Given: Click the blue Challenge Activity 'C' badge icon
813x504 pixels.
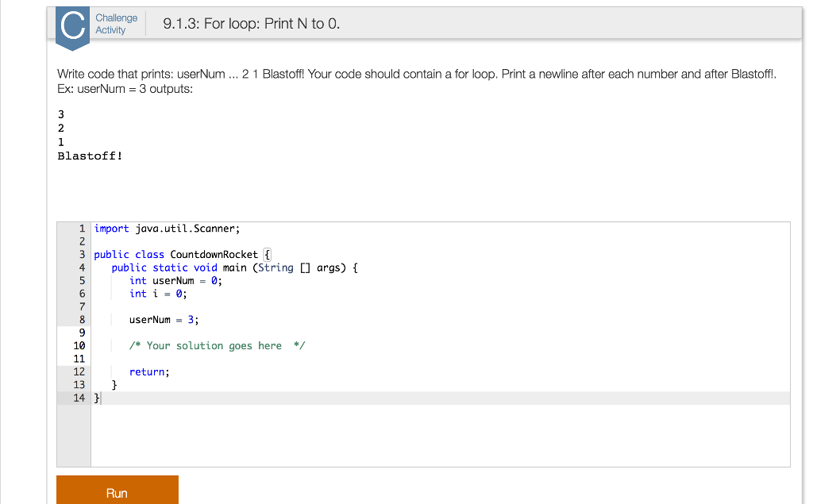Looking at the screenshot, I should [x=72, y=26].
